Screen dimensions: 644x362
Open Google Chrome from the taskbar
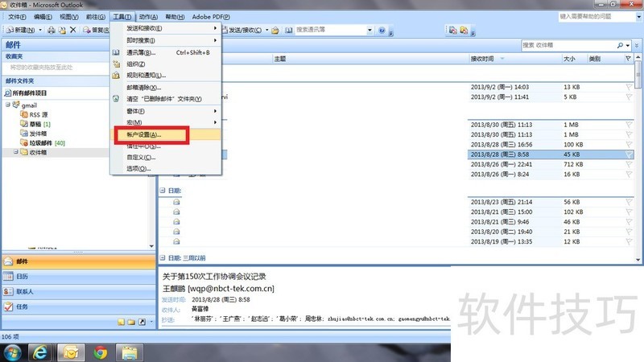pos(100,352)
